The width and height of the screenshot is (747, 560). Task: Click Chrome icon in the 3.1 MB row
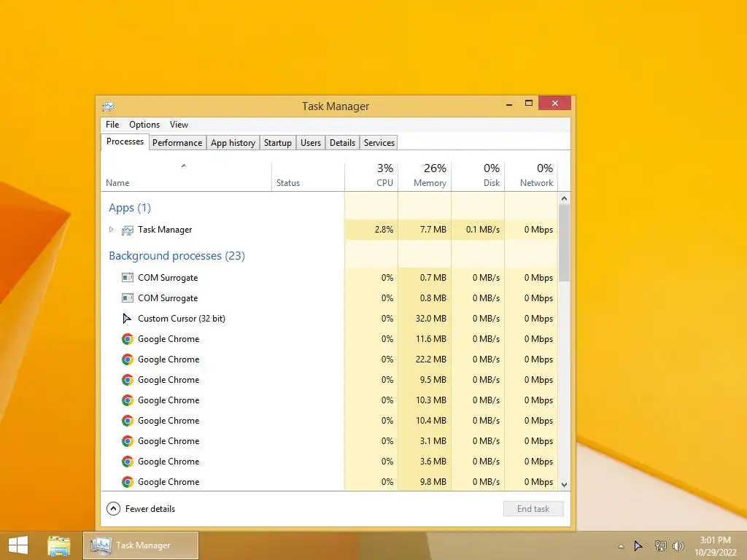tap(127, 441)
